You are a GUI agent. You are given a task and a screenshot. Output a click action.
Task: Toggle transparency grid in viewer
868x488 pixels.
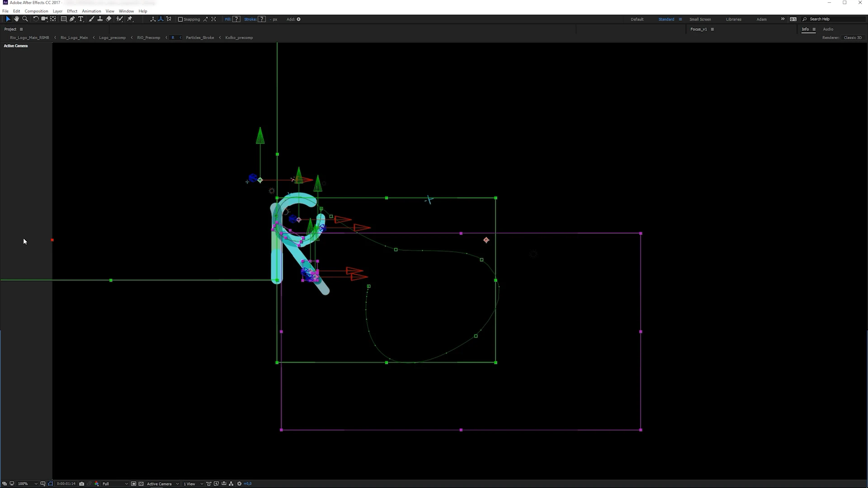click(141, 484)
